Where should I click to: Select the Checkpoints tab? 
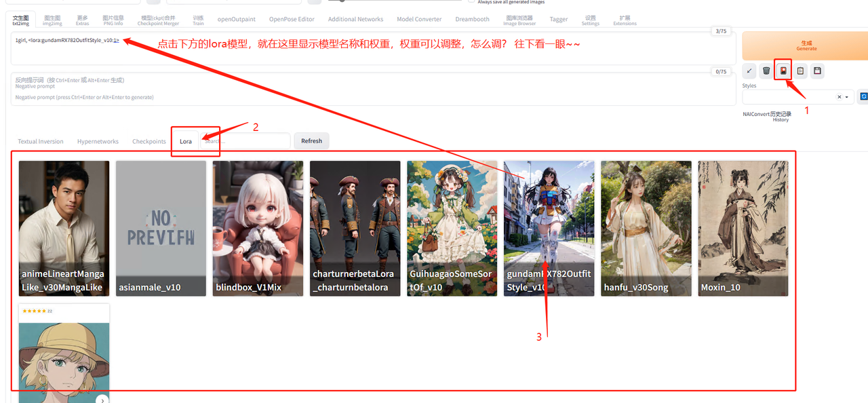149,141
